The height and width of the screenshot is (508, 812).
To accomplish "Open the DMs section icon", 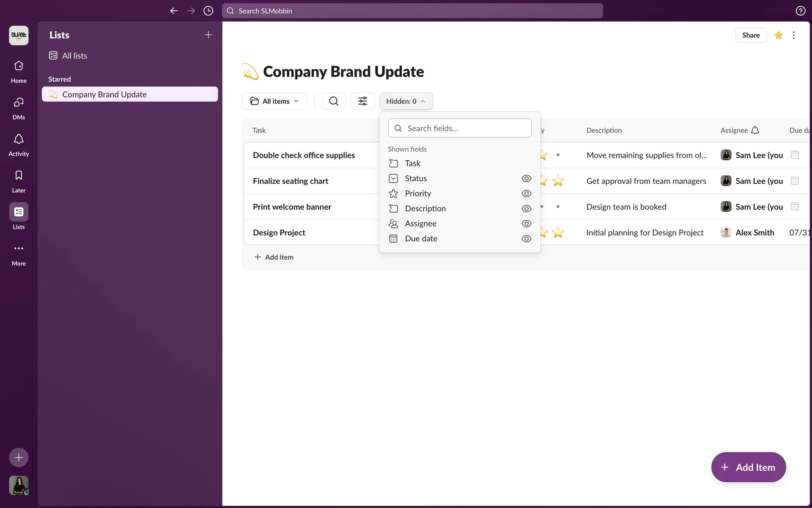I will point(19,102).
